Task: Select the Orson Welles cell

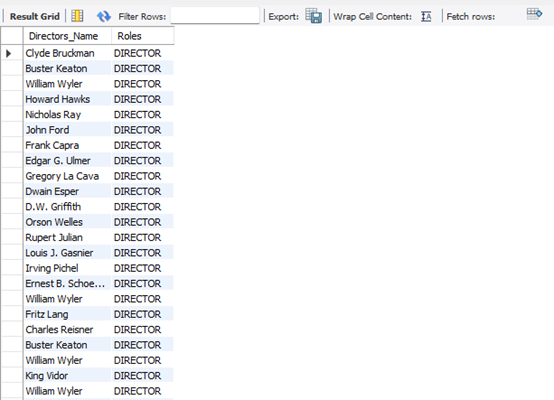Action: pos(67,222)
